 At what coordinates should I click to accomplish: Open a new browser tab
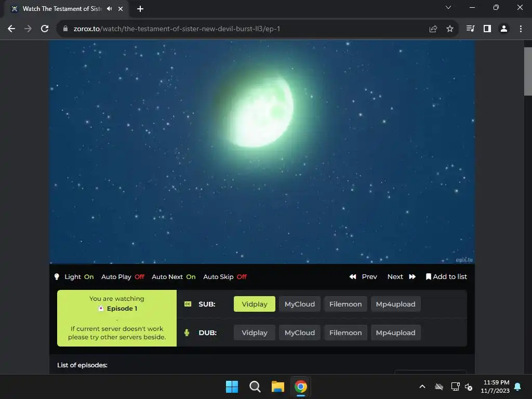click(140, 9)
